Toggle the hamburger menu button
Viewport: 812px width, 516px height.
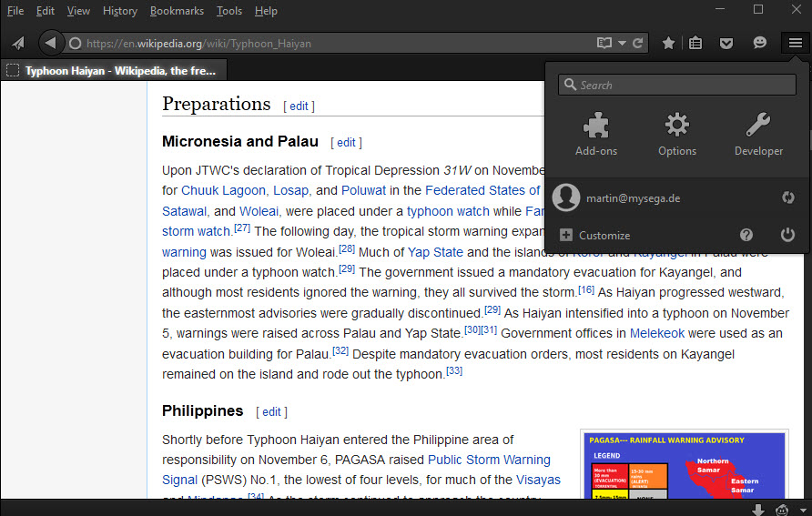796,43
